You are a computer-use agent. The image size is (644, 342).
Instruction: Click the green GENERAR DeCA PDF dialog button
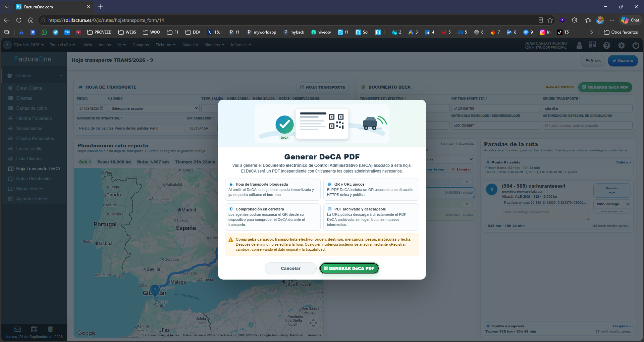click(x=349, y=268)
